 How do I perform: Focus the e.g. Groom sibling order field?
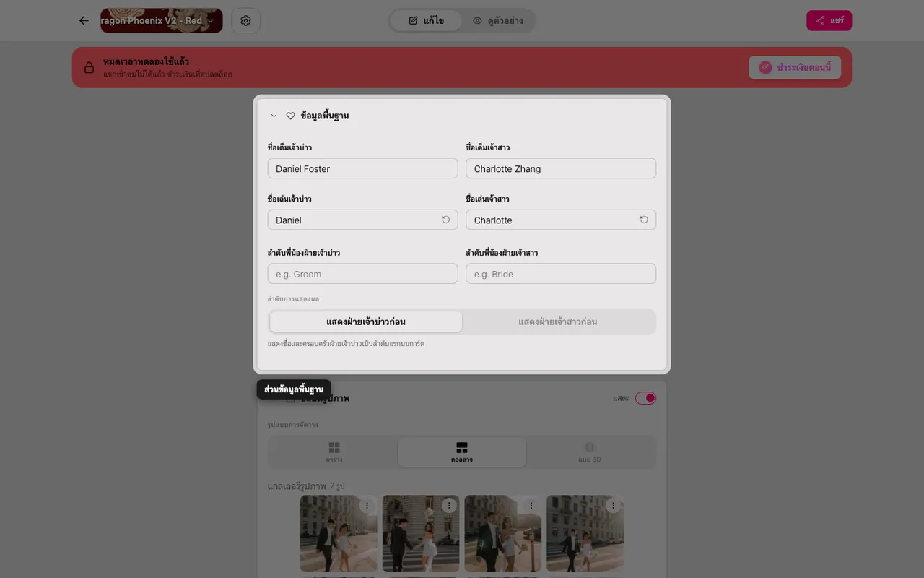362,274
